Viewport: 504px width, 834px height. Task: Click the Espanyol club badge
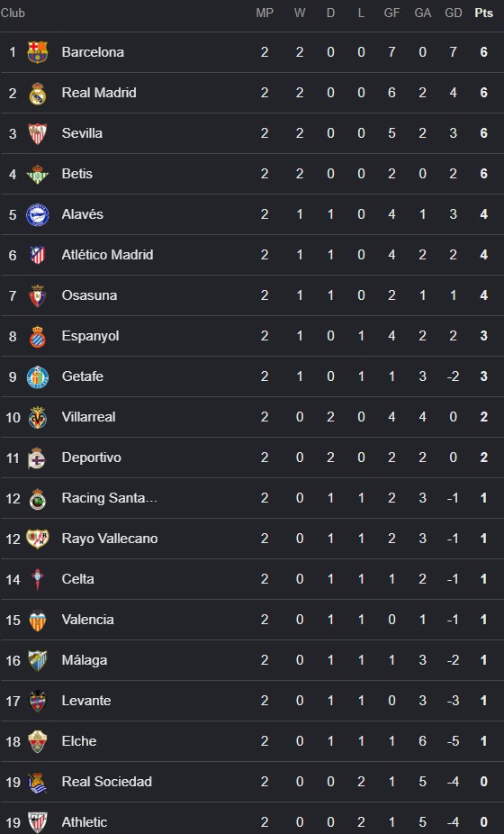(x=37, y=336)
